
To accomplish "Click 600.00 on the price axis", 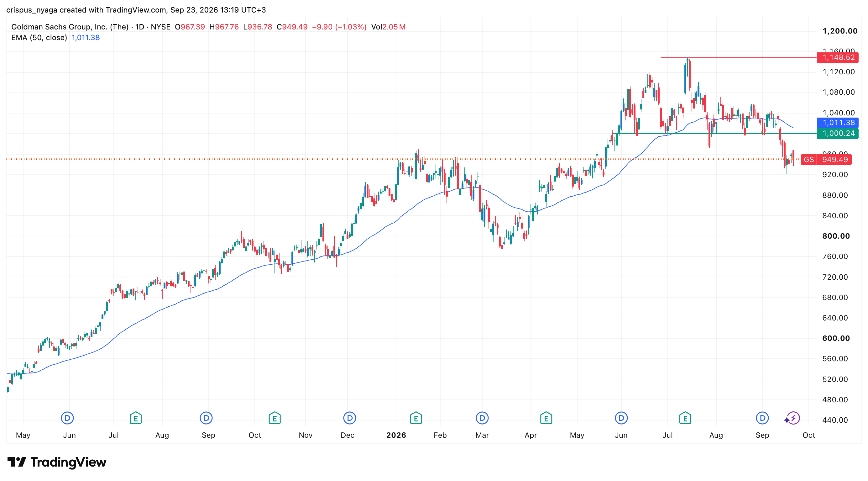I will (836, 338).
